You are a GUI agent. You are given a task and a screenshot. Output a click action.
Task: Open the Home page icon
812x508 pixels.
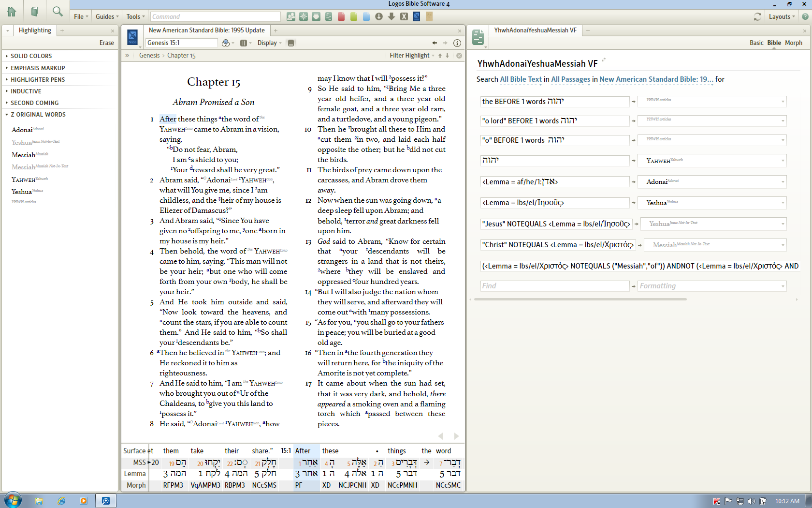12,12
